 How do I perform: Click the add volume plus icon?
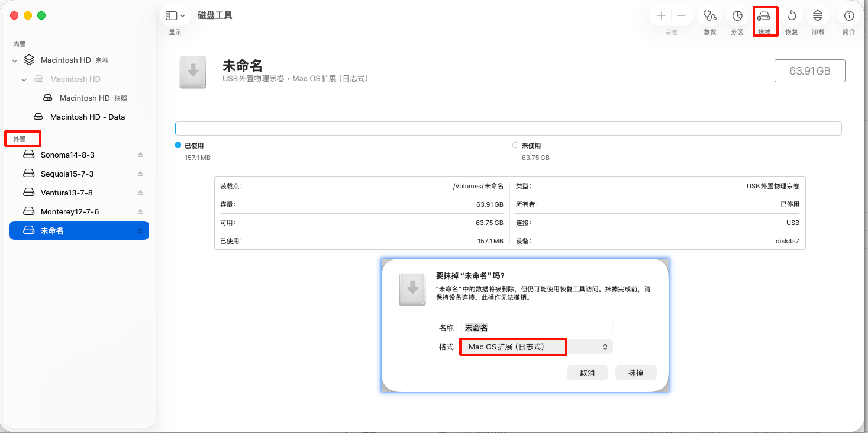pos(661,16)
